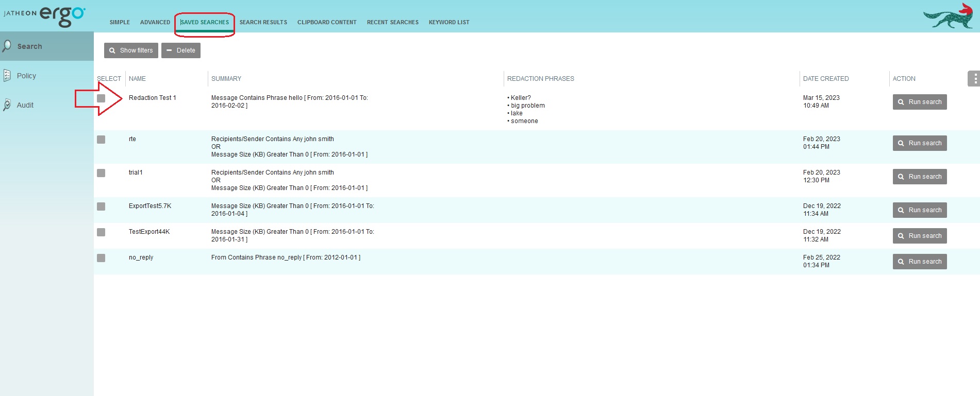
Task: Select the Redaction Test 1 checkbox
Action: tap(101, 98)
